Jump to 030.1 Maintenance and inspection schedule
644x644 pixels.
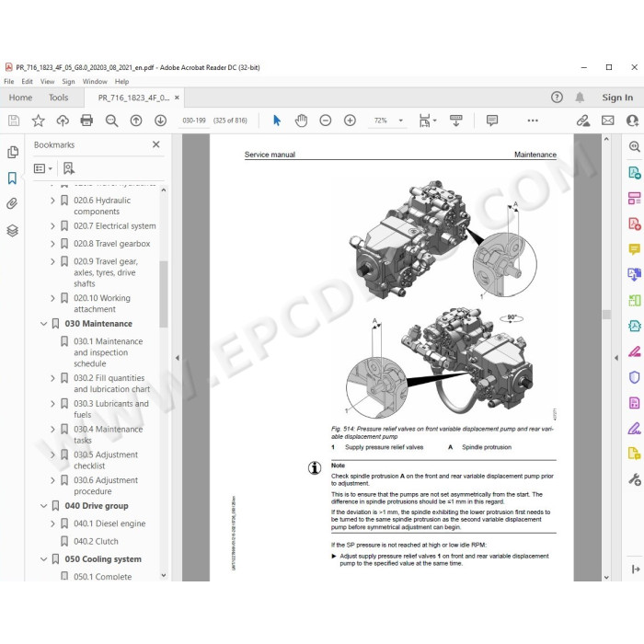coord(108,352)
